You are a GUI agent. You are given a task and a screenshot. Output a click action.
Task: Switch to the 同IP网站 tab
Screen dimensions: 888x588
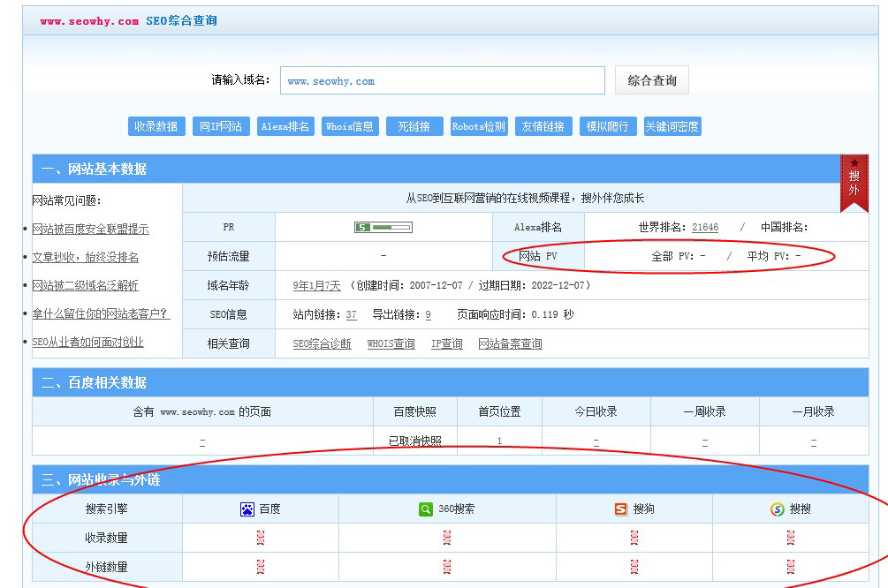pyautogui.click(x=221, y=126)
